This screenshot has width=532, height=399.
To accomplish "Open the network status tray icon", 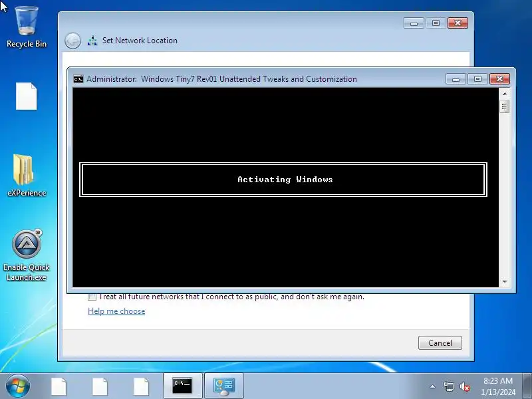I will coord(448,386).
